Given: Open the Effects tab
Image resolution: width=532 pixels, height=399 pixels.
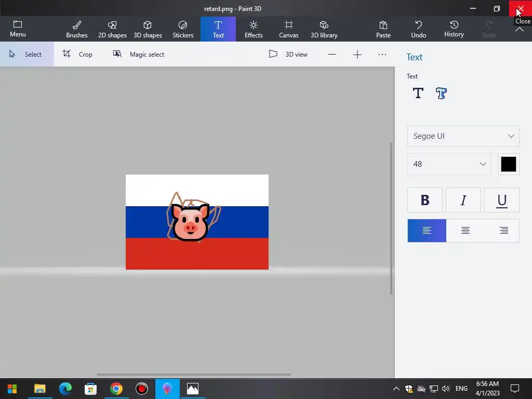Looking at the screenshot, I should point(254,29).
